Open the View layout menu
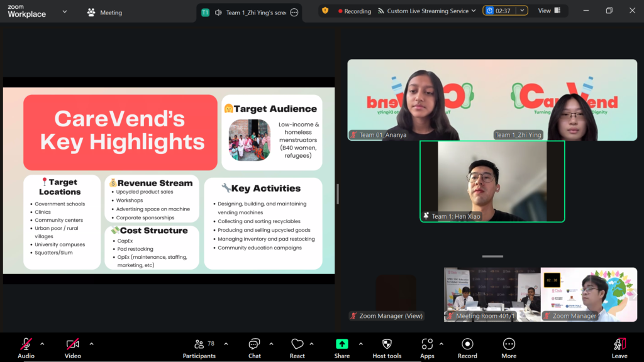Image resolution: width=644 pixels, height=362 pixels. click(x=549, y=11)
